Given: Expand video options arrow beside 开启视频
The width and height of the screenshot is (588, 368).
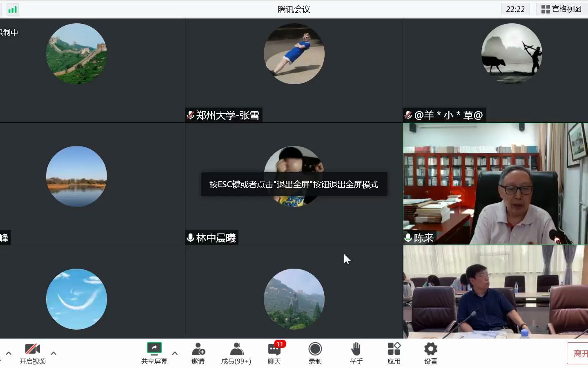Looking at the screenshot, I should tap(53, 353).
